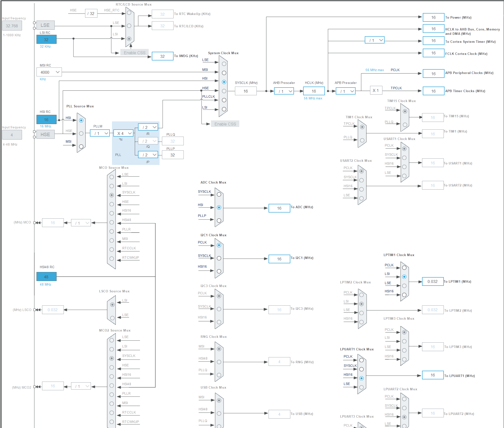Open the PLL /R divider dropdown
This screenshot has height=428, width=504.
[148, 127]
